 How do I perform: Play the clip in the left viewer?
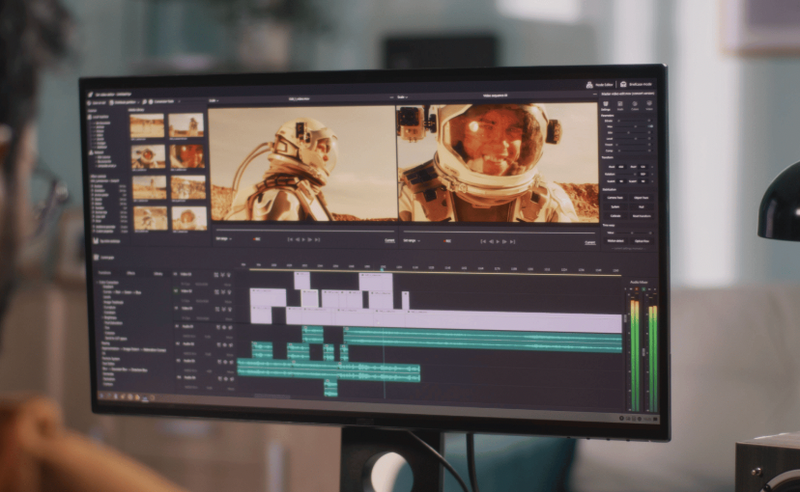[303, 239]
